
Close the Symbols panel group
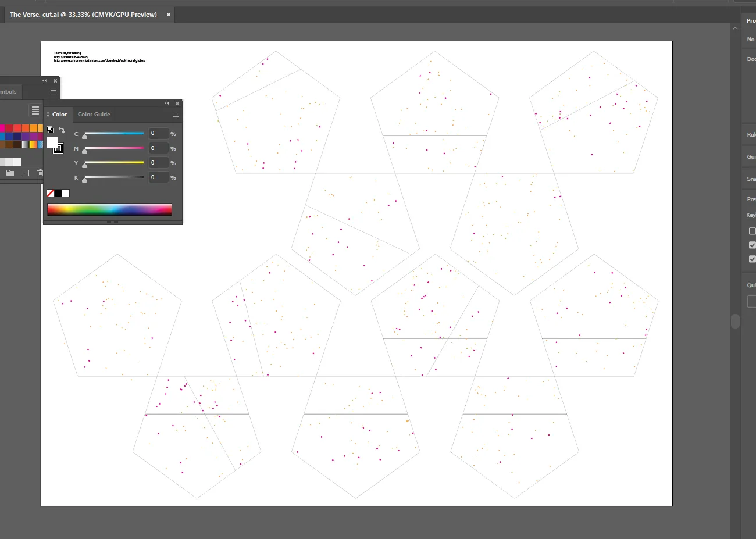tap(55, 81)
